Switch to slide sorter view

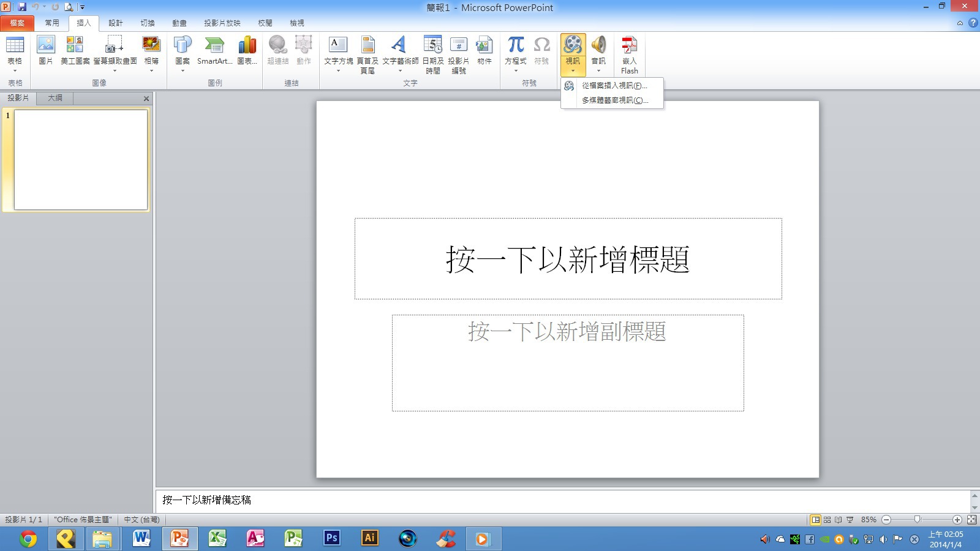point(827,520)
